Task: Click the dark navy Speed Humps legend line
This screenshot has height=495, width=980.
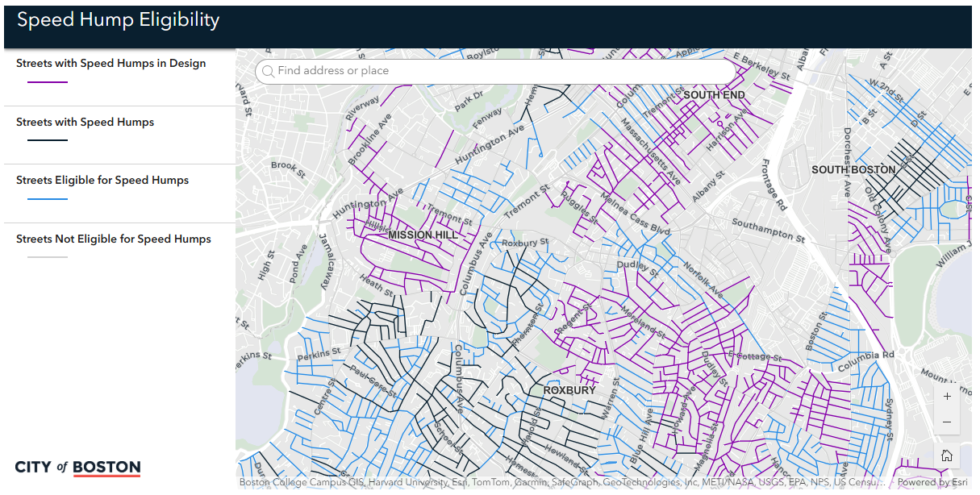Action: point(48,140)
